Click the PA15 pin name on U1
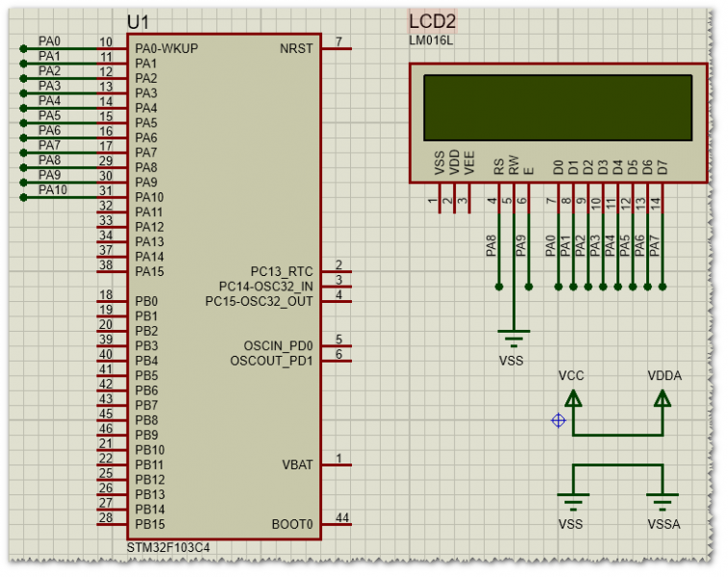The width and height of the screenshot is (728, 577). (149, 271)
